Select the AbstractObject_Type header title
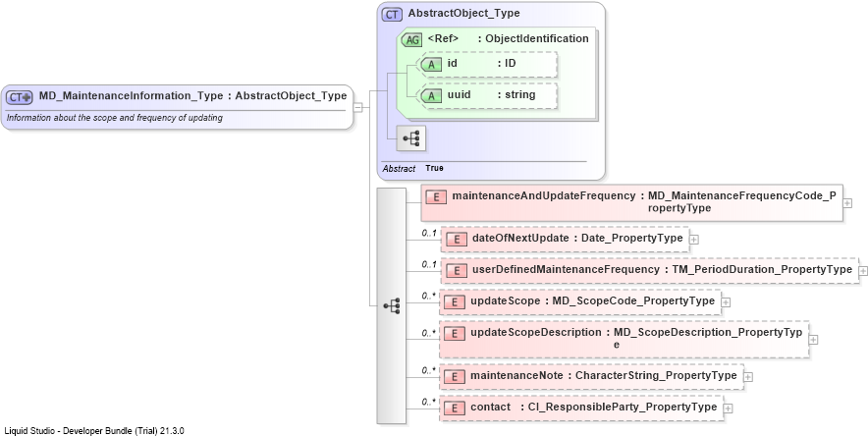868x436 pixels. pyautogui.click(x=463, y=14)
